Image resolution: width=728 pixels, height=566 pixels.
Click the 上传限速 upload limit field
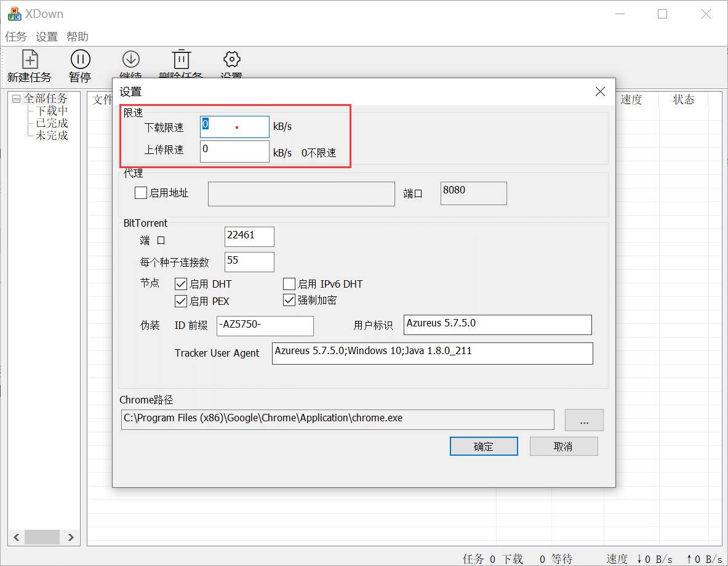click(234, 151)
